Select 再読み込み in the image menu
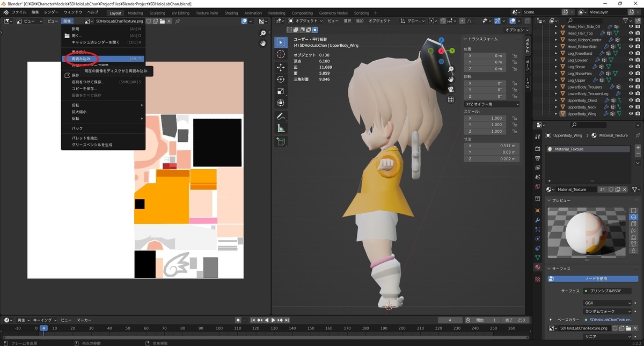644x346 pixels. [104, 59]
